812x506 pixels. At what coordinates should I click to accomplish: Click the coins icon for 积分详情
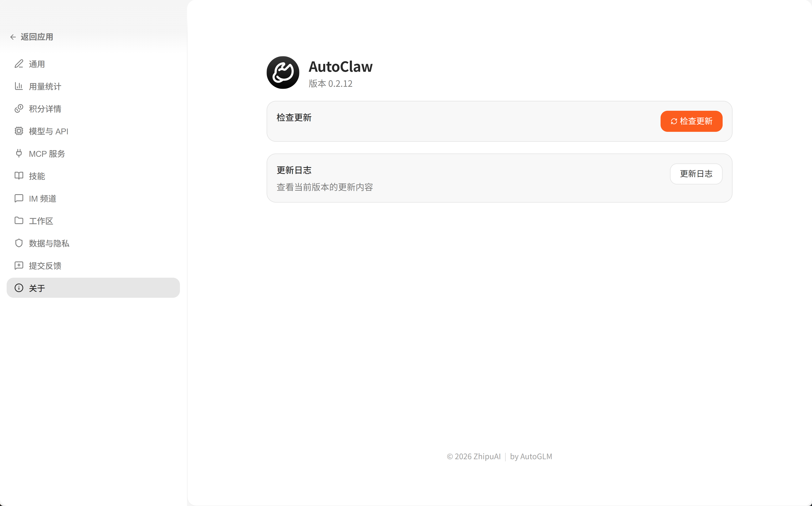click(x=19, y=108)
